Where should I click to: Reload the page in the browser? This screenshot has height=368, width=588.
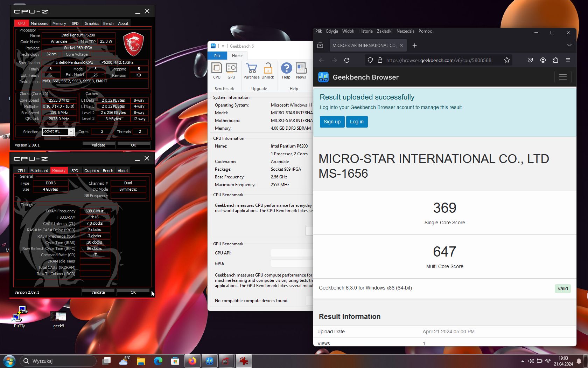click(x=347, y=60)
